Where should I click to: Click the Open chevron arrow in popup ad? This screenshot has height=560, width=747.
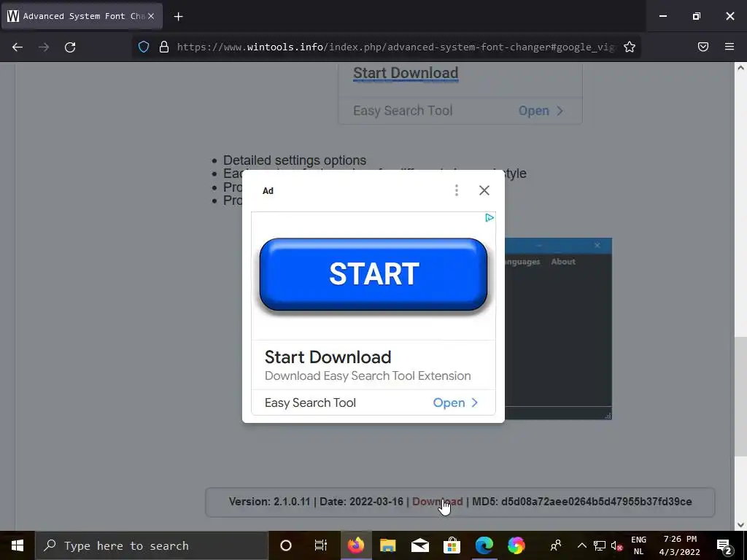tap(474, 402)
